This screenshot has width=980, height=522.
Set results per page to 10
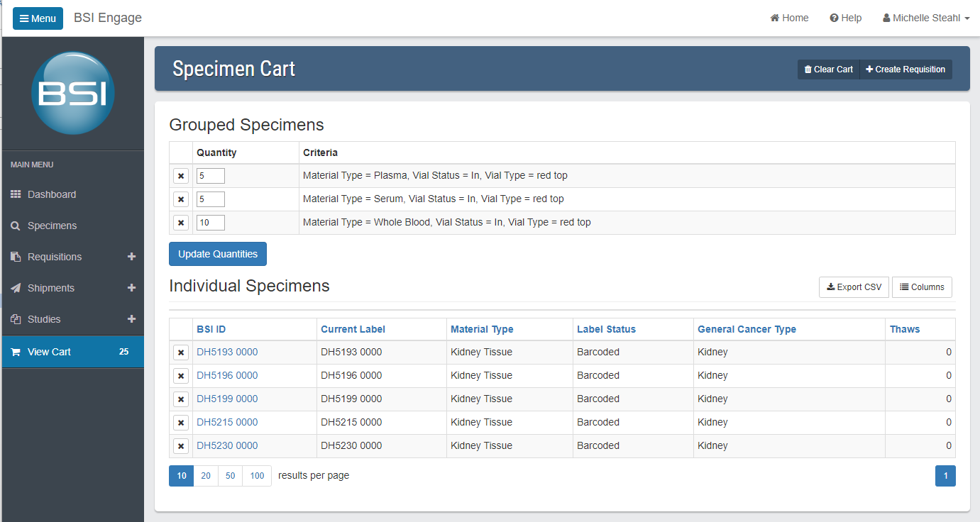coord(182,476)
